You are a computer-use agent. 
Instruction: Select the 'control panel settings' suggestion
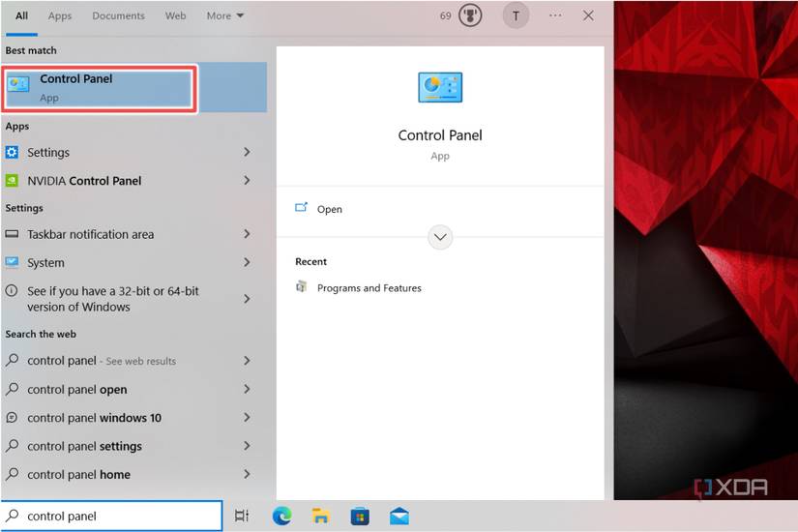133,446
